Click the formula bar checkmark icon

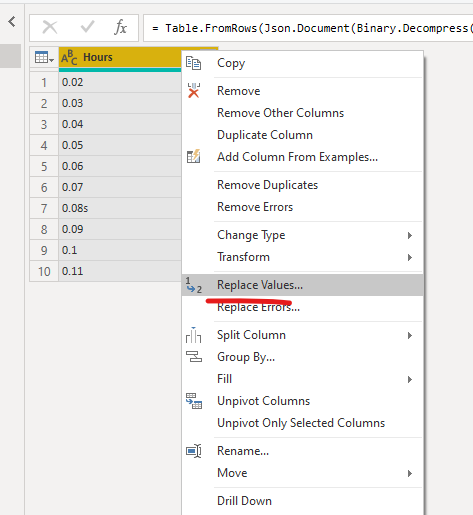coord(88,27)
